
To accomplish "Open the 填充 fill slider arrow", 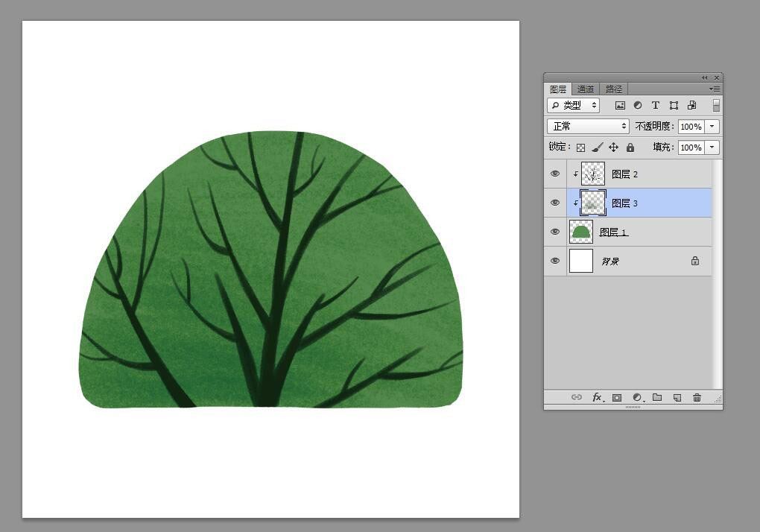I will 712,148.
